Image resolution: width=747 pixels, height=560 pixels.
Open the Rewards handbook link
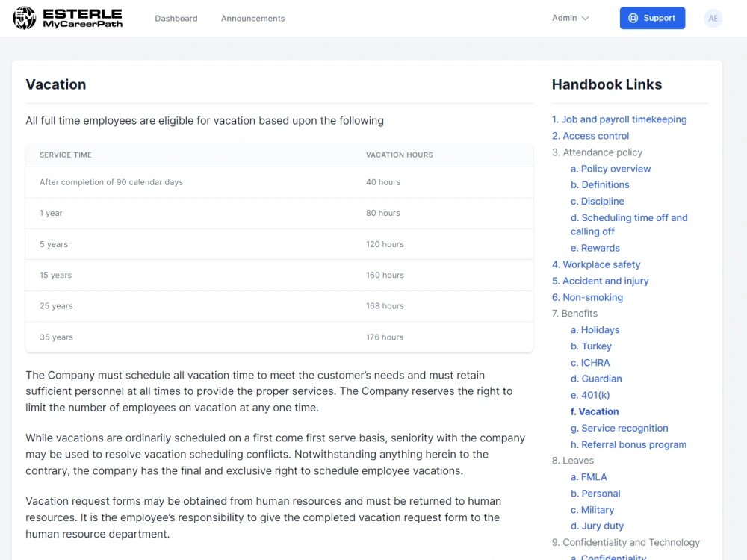tap(595, 248)
